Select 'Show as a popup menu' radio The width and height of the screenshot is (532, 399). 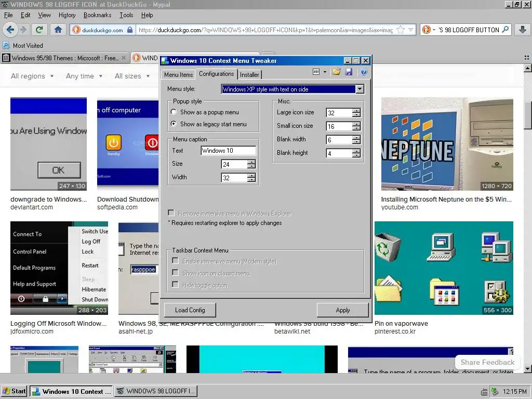174,112
